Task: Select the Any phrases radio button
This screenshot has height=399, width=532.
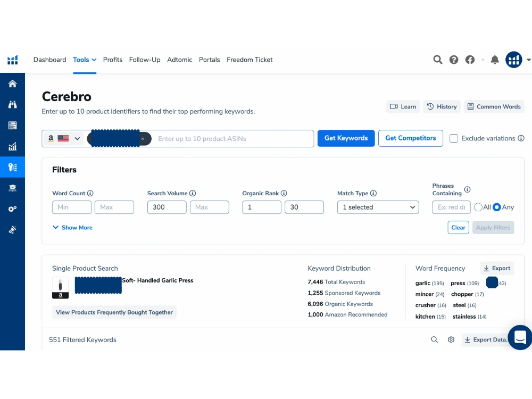Action: [x=497, y=207]
